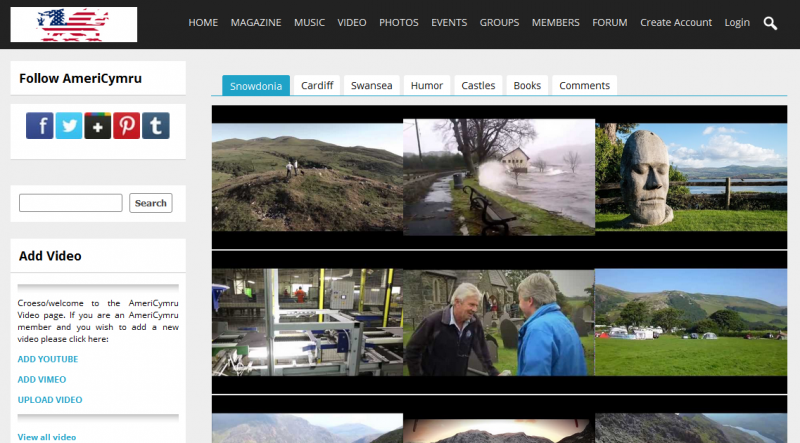Viewport: 800px width, 443px height.
Task: Click the ADD VIMEO link
Action: coord(42,380)
